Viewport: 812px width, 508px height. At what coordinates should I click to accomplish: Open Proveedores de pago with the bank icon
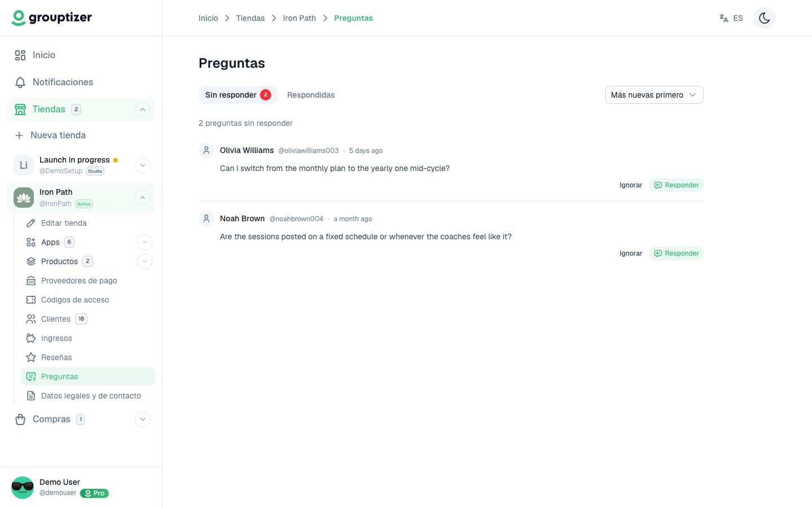[31, 281]
